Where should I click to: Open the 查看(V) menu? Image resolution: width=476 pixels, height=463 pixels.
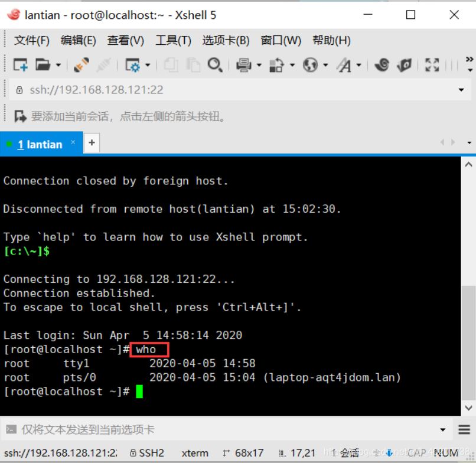click(125, 40)
